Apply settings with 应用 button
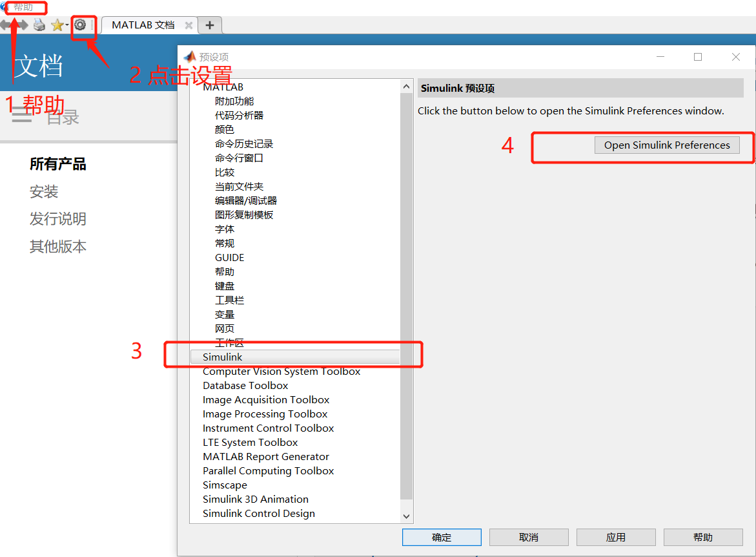756x557 pixels. click(x=616, y=537)
